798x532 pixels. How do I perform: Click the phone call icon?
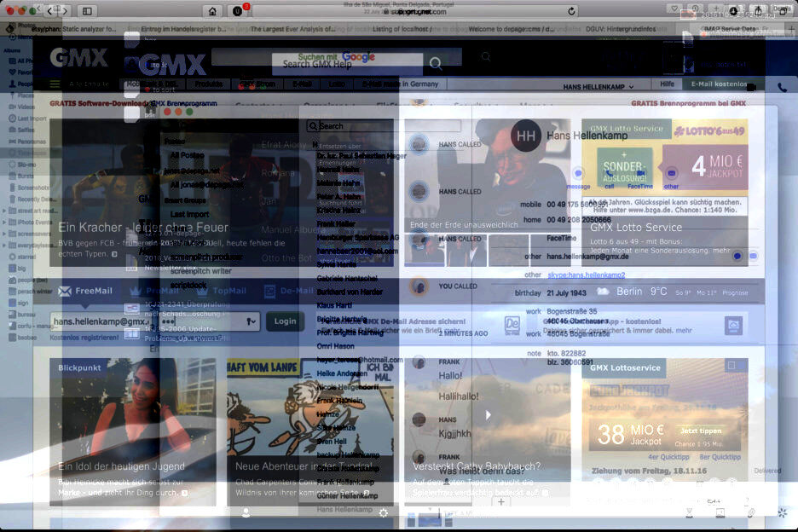tap(782, 88)
